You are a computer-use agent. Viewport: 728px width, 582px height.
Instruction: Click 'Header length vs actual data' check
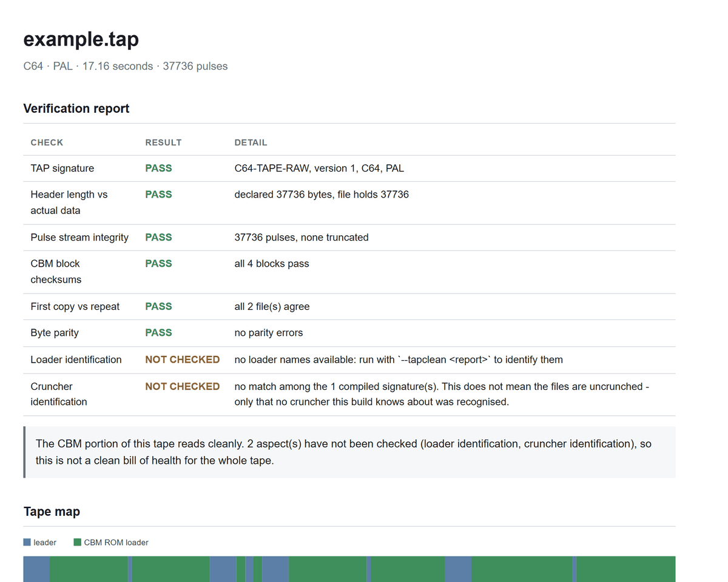pyautogui.click(x=69, y=202)
